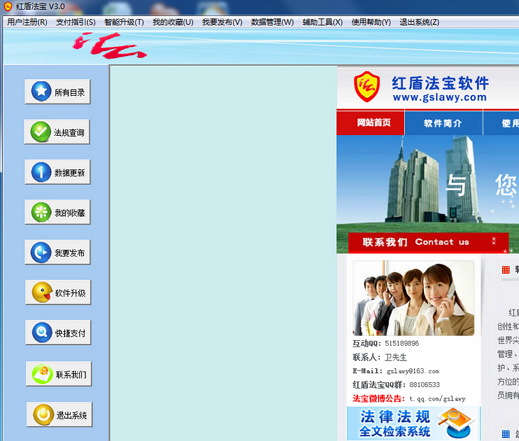This screenshot has width=519, height=441.
Task: Open the 用户注册(R) menu
Action: 27,22
